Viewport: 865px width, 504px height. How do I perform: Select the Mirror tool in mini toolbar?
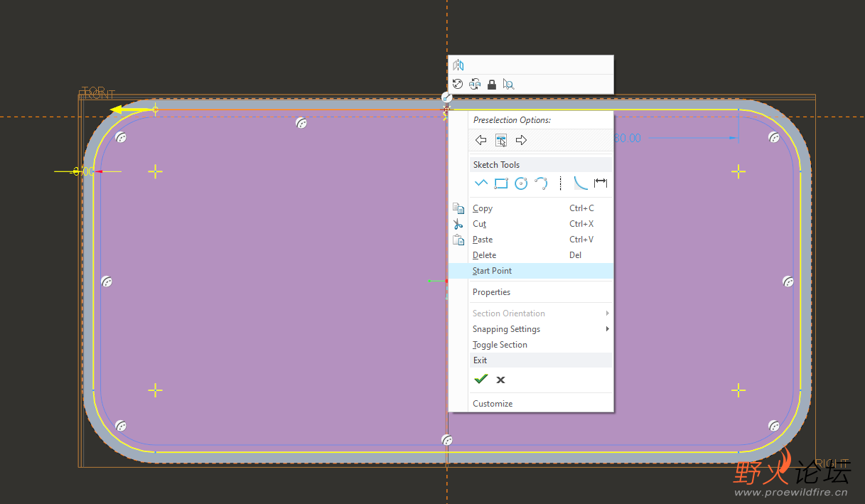(x=458, y=65)
